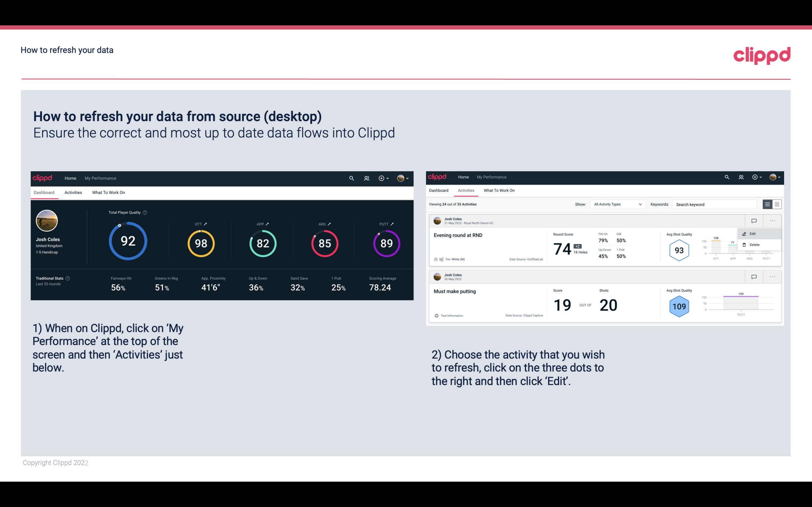This screenshot has width=812, height=507.
Task: Toggle grid view icon in activities list
Action: coord(776,204)
